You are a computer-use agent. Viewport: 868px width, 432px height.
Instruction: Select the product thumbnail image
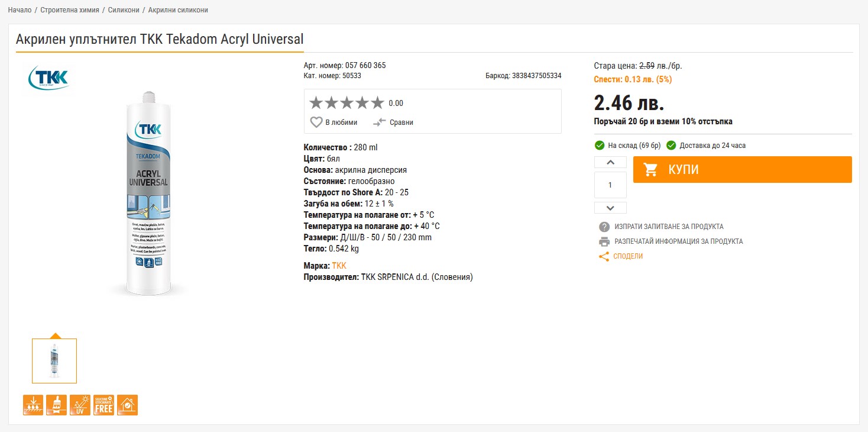54,361
